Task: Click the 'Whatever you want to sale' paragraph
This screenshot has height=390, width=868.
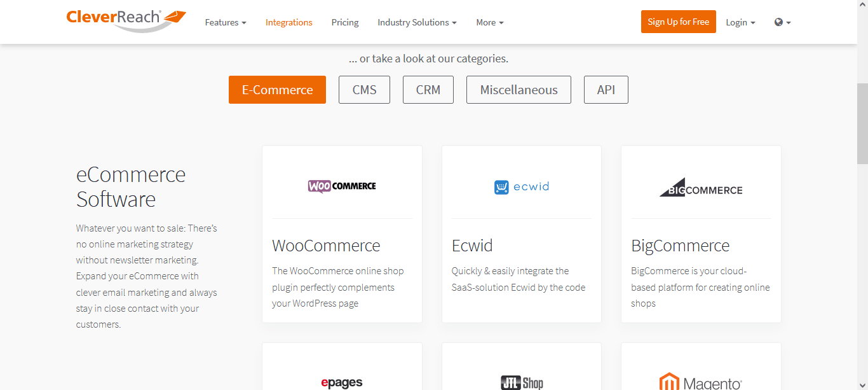Action: pos(147,276)
